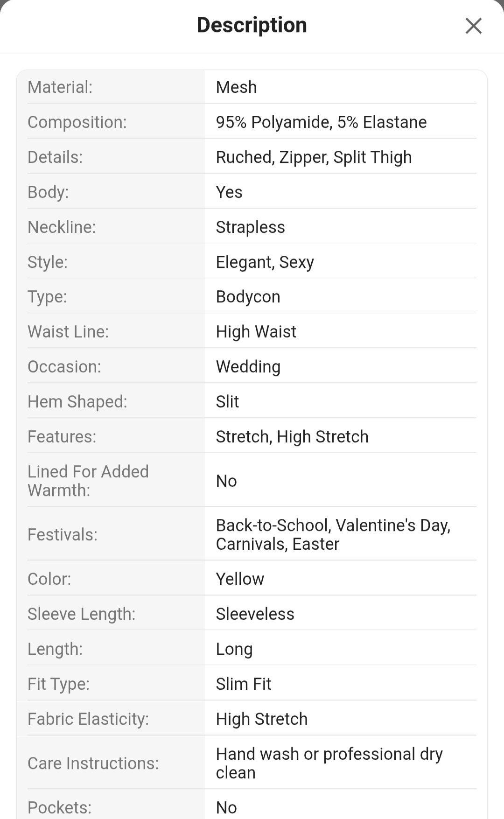
Task: Tap the Composition value text
Action: click(321, 122)
